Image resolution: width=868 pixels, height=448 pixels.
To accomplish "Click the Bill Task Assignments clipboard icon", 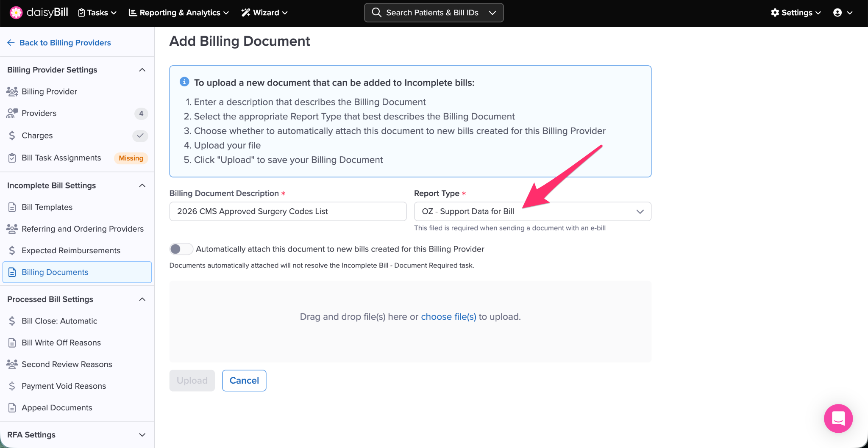I will pos(12,158).
